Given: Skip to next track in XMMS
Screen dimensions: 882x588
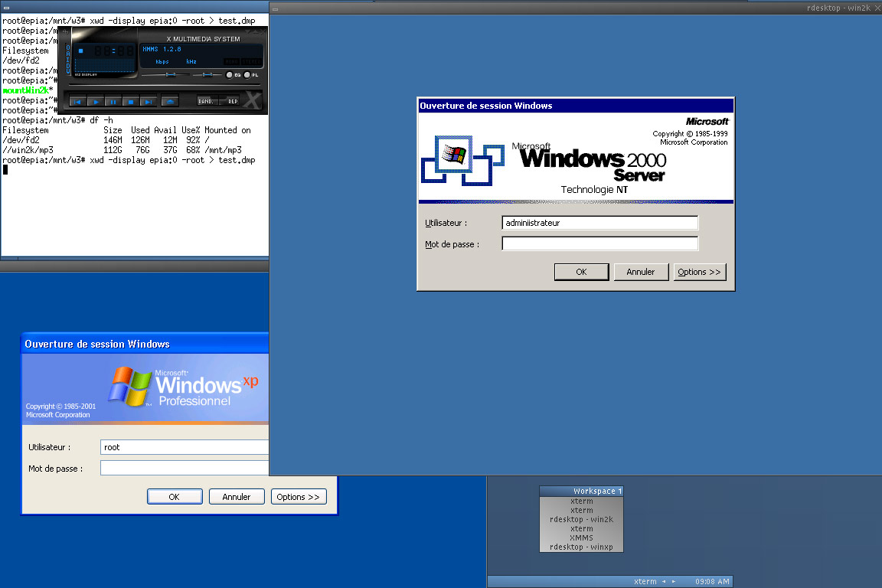Looking at the screenshot, I should [x=149, y=101].
